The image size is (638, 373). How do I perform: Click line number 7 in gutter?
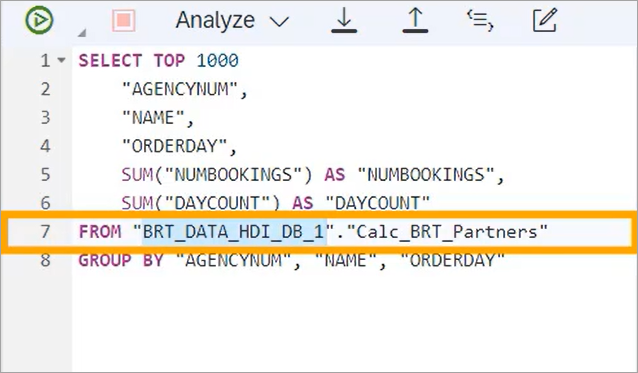(x=45, y=232)
